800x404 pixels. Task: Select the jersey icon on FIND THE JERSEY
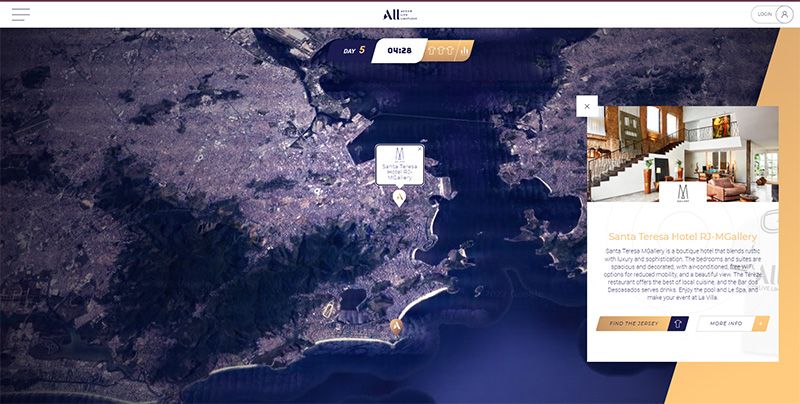[678, 324]
